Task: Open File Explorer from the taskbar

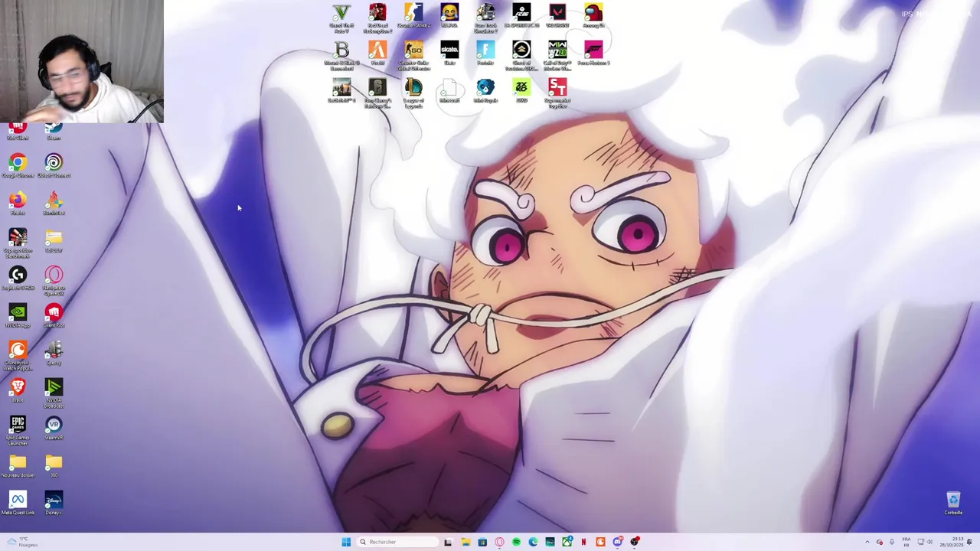Action: [465, 542]
